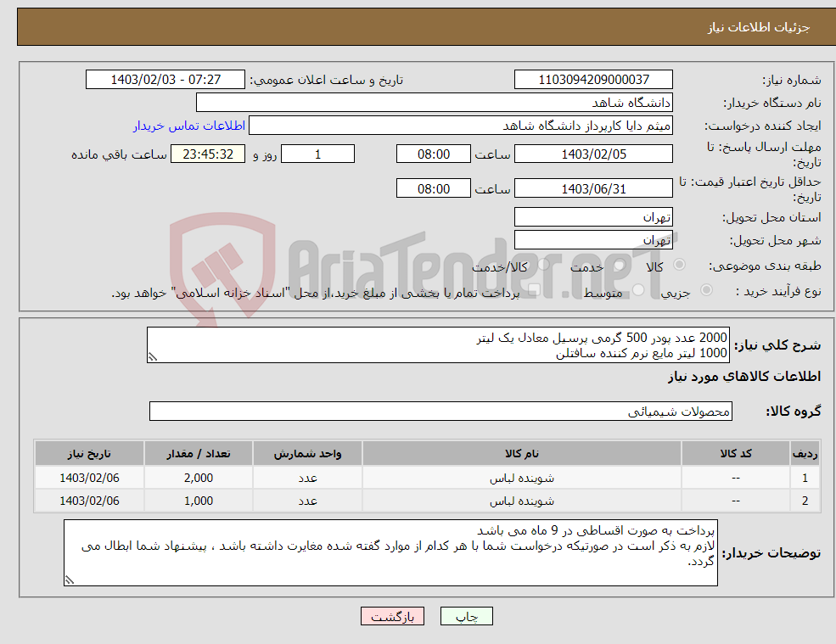Click the general description text area
This screenshot has height=644, width=836.
click(x=438, y=345)
